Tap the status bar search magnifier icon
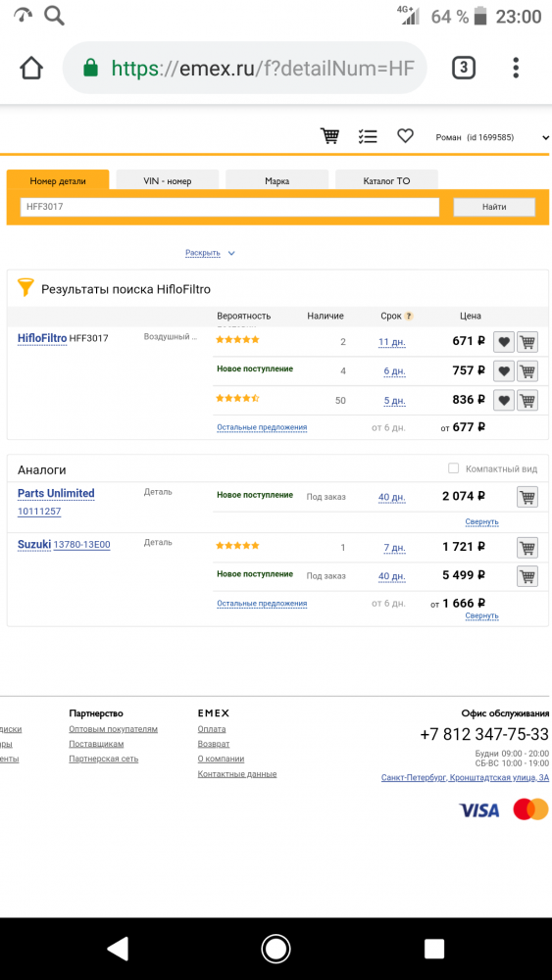 pyautogui.click(x=54, y=16)
